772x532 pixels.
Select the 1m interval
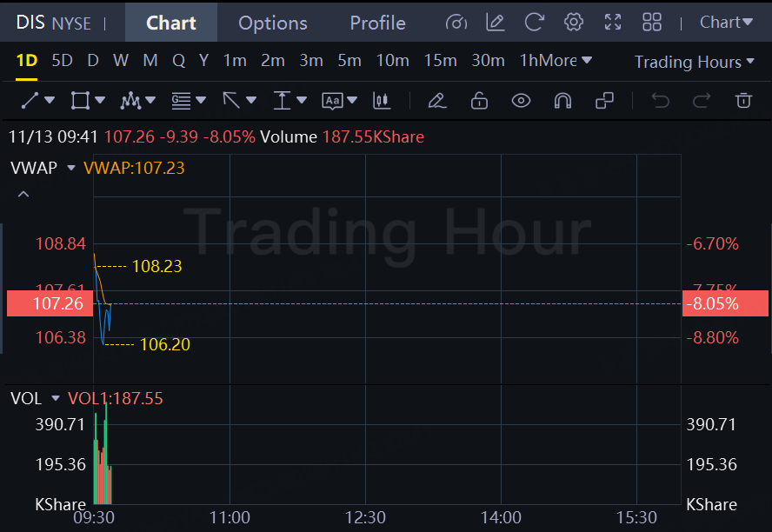pyautogui.click(x=235, y=61)
